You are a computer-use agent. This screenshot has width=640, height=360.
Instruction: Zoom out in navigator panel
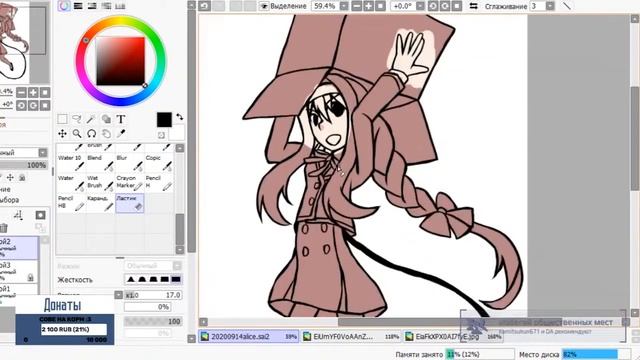(x=21, y=92)
